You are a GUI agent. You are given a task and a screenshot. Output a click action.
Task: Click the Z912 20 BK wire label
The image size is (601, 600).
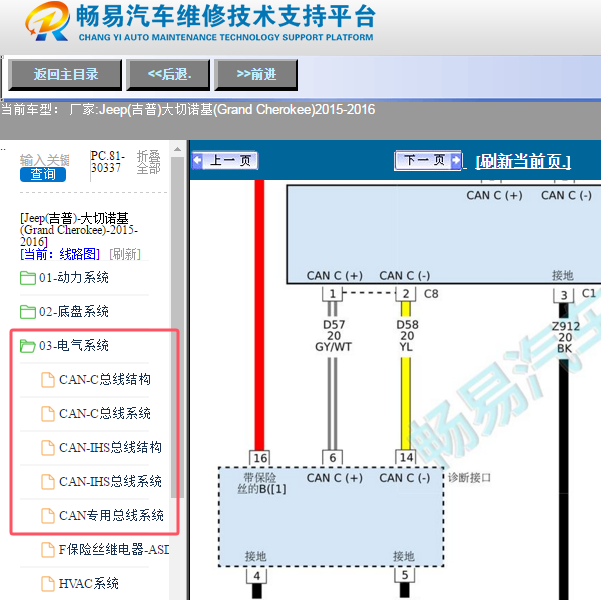pos(565,337)
